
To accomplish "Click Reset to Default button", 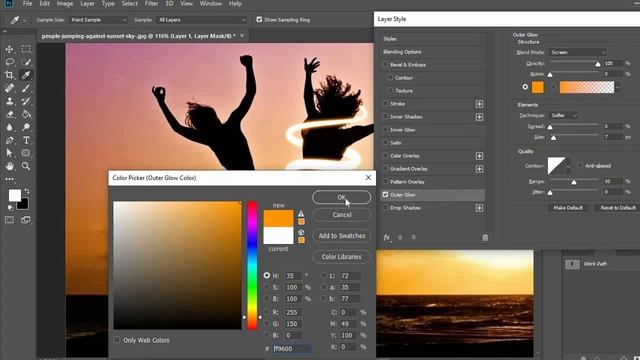I will tap(618, 208).
